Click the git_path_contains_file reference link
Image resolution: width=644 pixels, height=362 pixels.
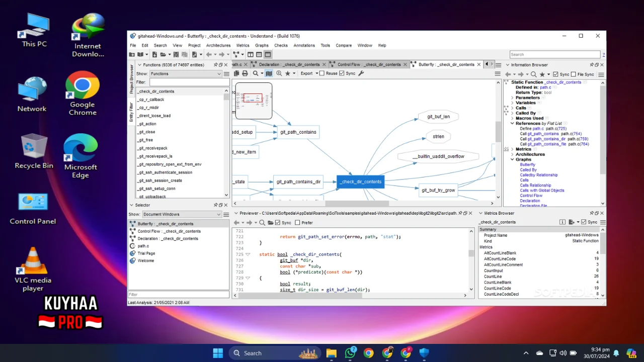pos(546,144)
